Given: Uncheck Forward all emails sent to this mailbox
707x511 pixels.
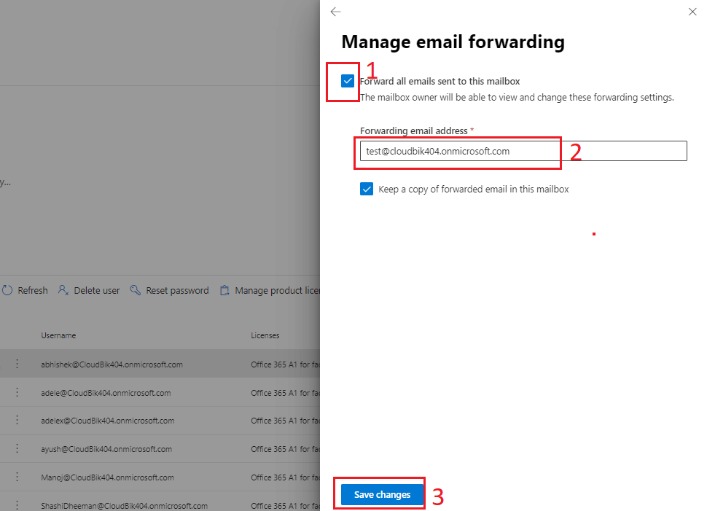Looking at the screenshot, I should click(347, 81).
